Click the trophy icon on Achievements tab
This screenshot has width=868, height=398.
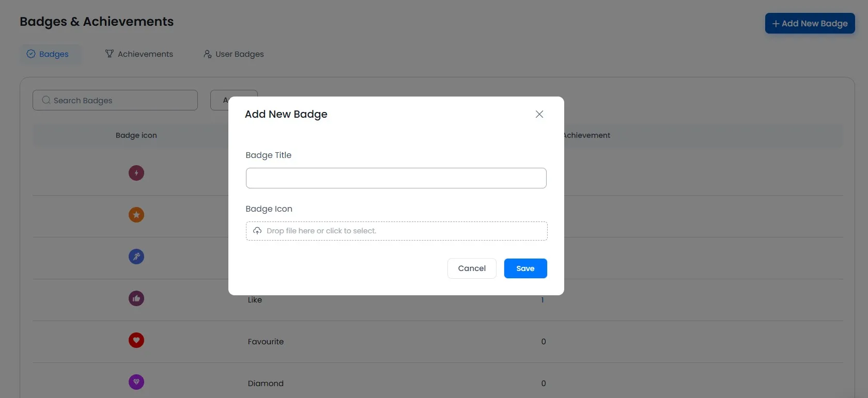click(110, 54)
